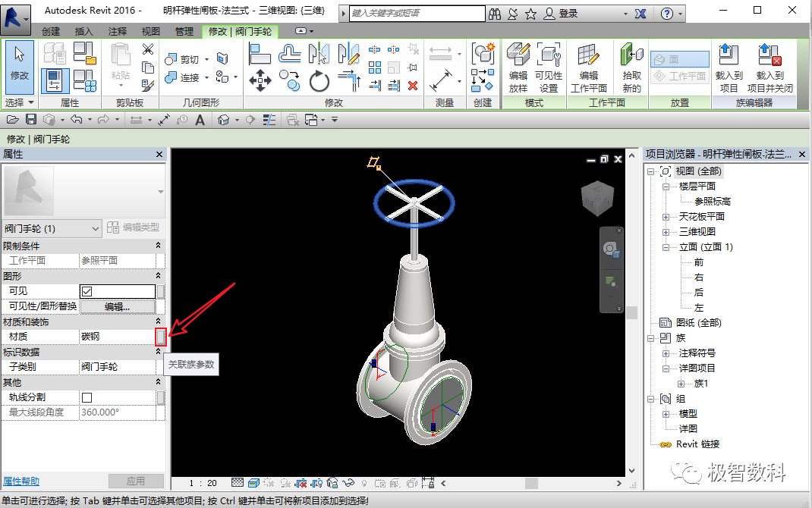Switch to the 创建 ribbon tab
812x508 pixels.
click(51, 32)
